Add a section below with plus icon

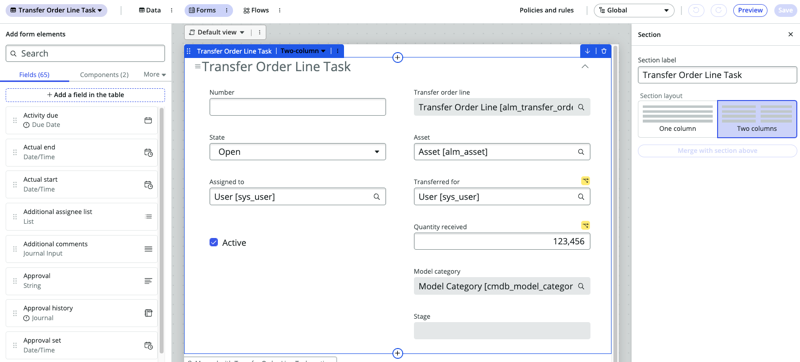coord(398,353)
